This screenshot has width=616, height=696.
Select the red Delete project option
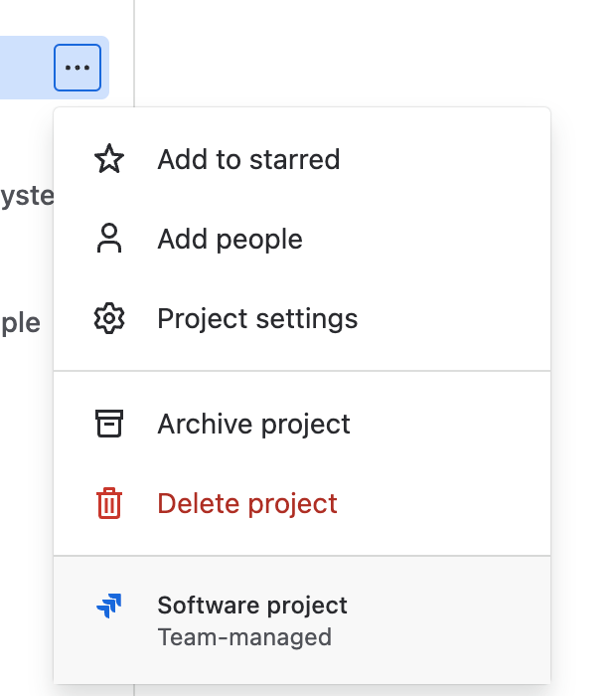click(x=247, y=503)
